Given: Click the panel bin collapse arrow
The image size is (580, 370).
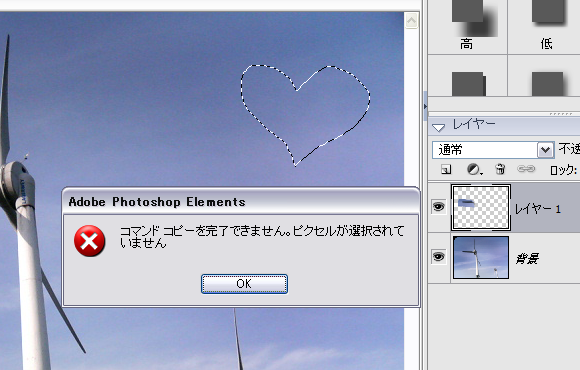Looking at the screenshot, I should [x=425, y=107].
